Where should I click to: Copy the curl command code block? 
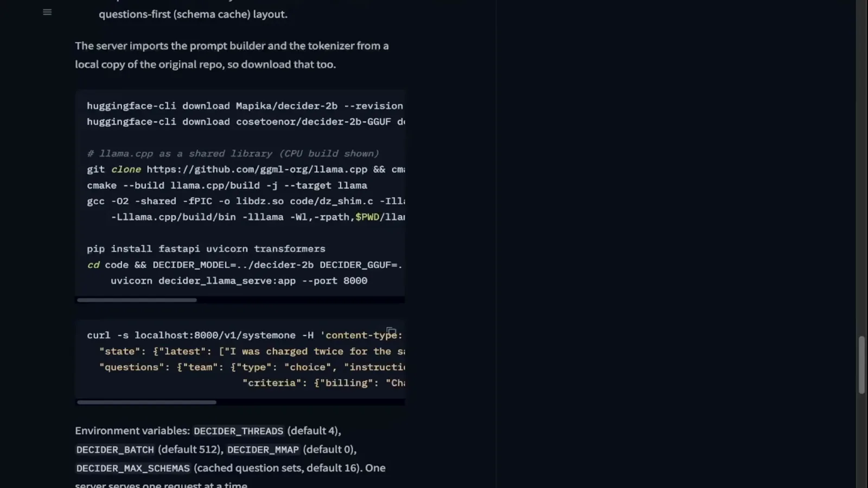pyautogui.click(x=391, y=331)
